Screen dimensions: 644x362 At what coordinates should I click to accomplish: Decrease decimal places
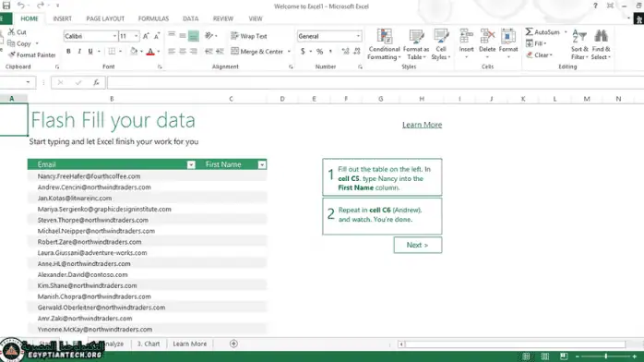[x=356, y=52]
